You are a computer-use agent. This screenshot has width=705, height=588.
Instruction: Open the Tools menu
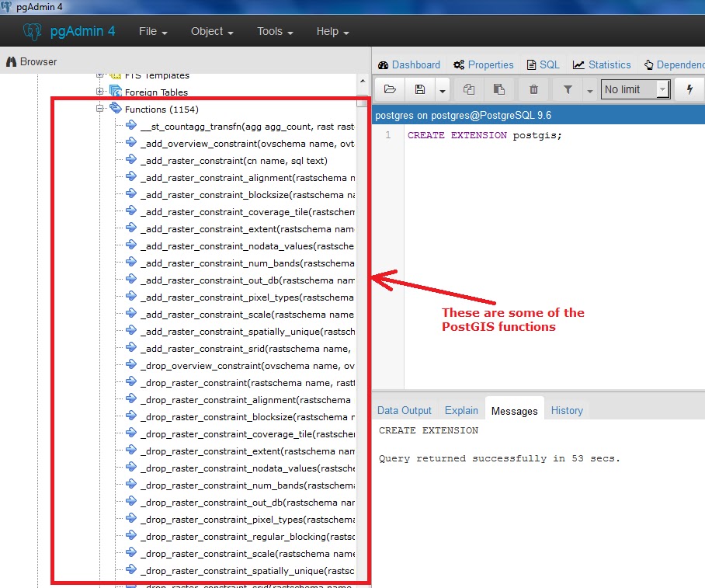(x=275, y=32)
